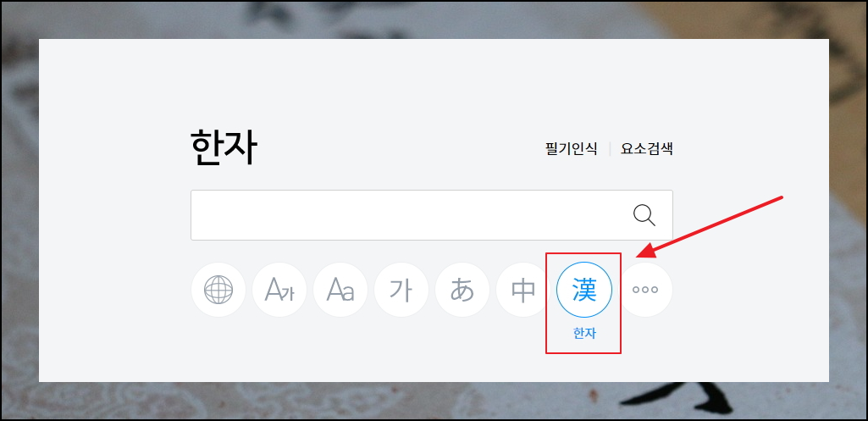Click the highlighted 漢 Hanja dictionary icon
Screen dimensions: 868x421
click(584, 290)
